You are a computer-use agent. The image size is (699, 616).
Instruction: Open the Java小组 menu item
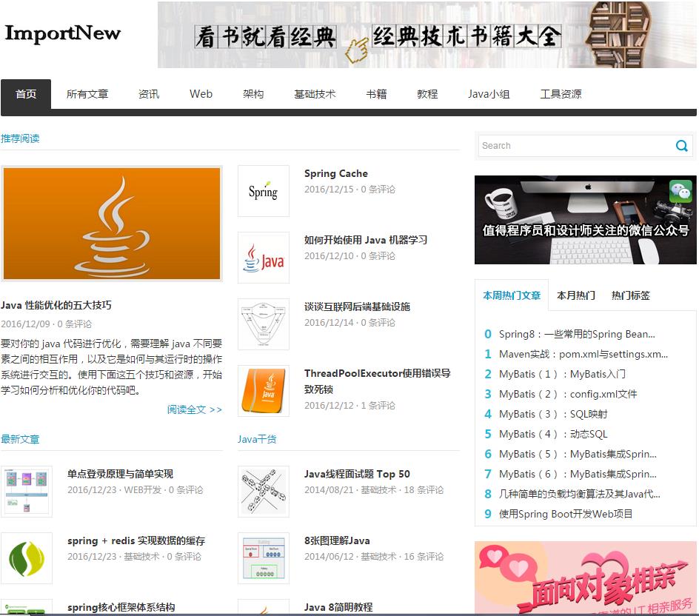(x=489, y=94)
